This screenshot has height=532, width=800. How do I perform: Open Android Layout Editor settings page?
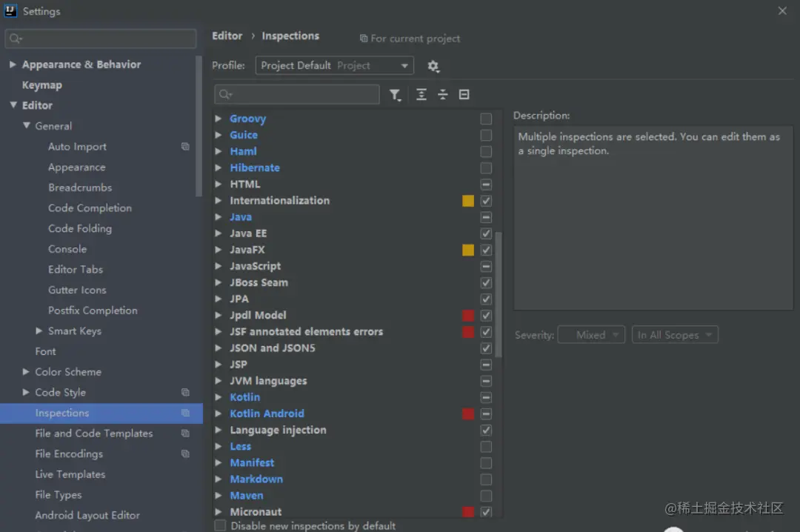[x=87, y=515]
